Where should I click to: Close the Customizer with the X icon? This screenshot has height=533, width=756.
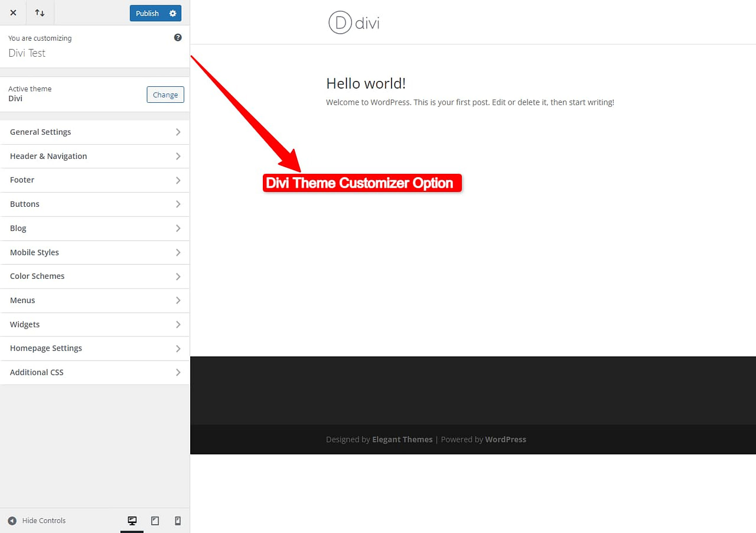pos(13,12)
